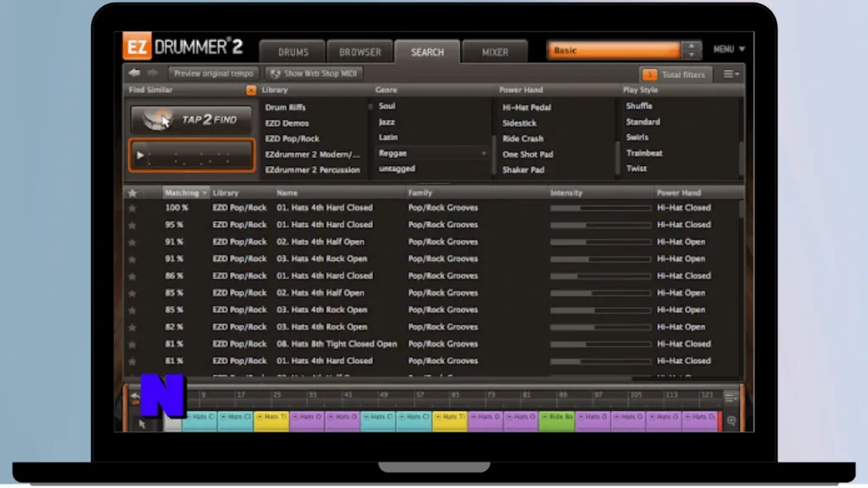Click the song track undo arrow icon
Viewport: 868px width, 488px height.
click(135, 397)
